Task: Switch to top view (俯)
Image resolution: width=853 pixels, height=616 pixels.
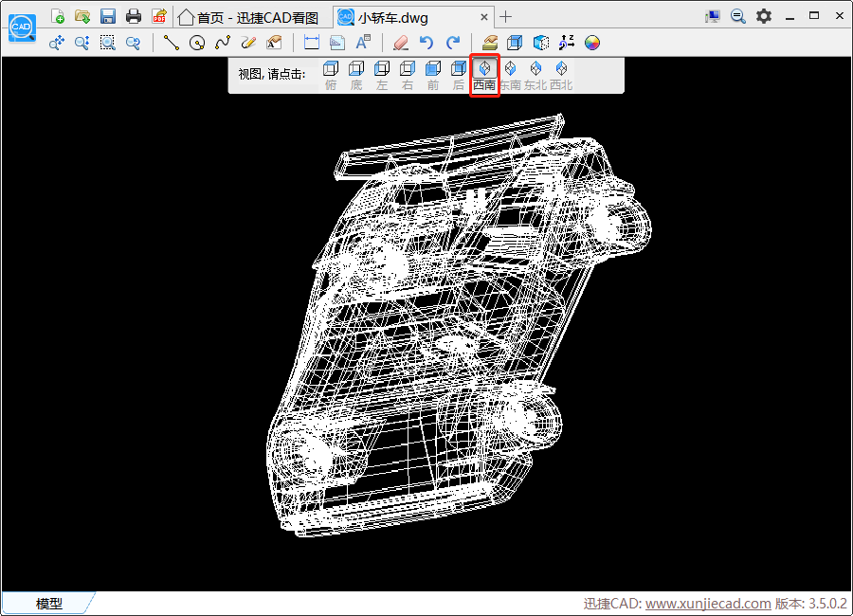Action: (331, 75)
